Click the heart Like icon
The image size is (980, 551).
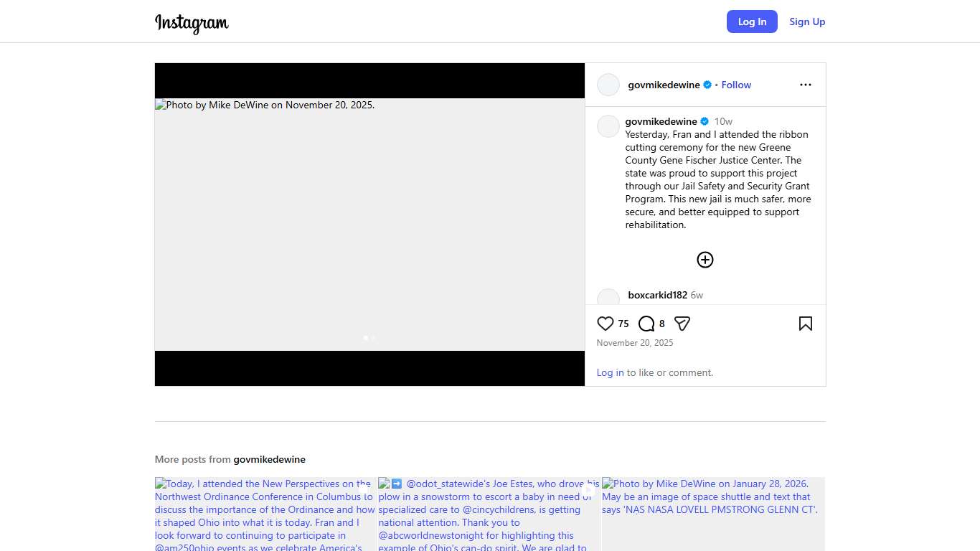click(606, 324)
